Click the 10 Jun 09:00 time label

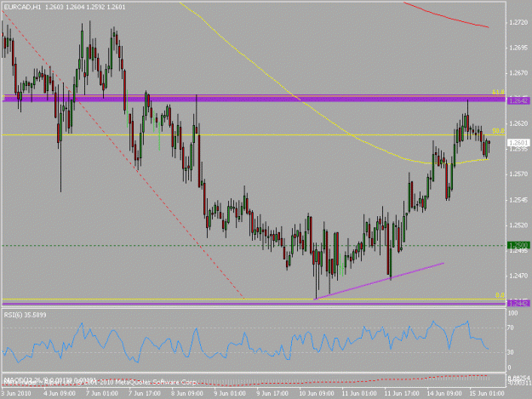pos(316,394)
